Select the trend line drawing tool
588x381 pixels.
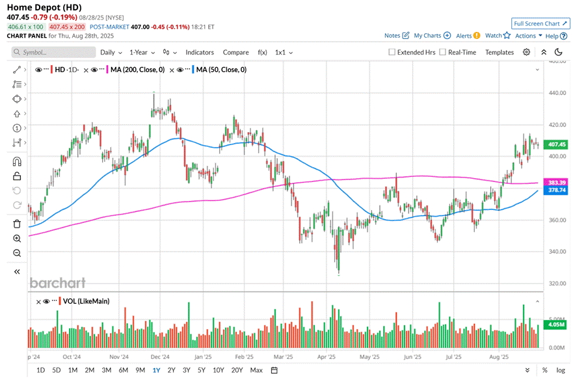(17, 70)
